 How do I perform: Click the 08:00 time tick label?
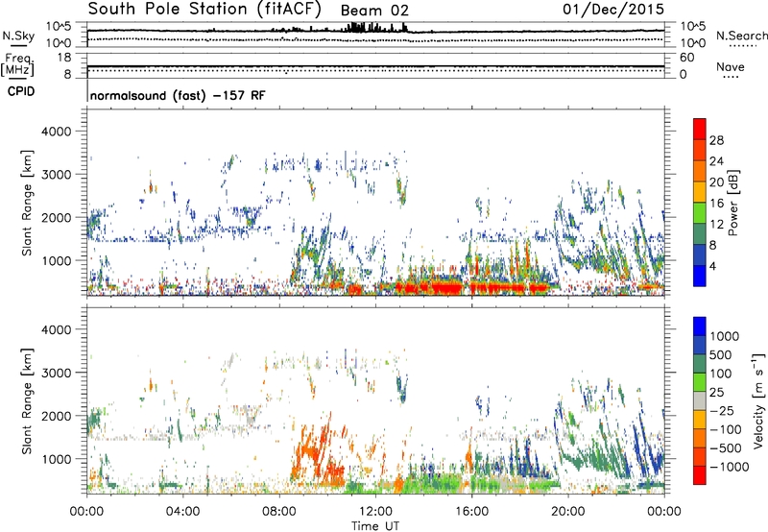(279, 512)
